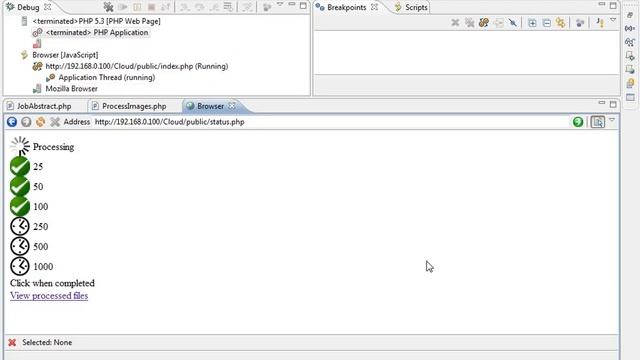The width and height of the screenshot is (640, 360).
Task: Click Go to File for Breakpoint icon
Action: pyautogui.click(x=498, y=22)
